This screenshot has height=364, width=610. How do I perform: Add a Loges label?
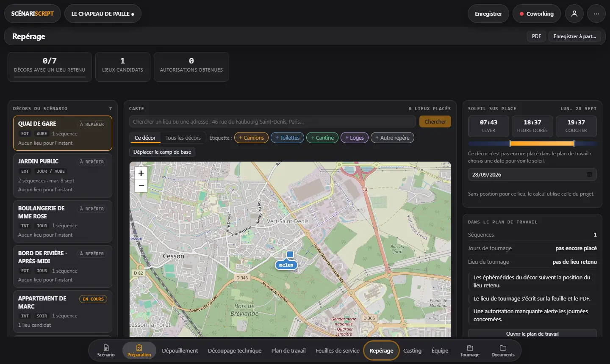click(x=355, y=138)
